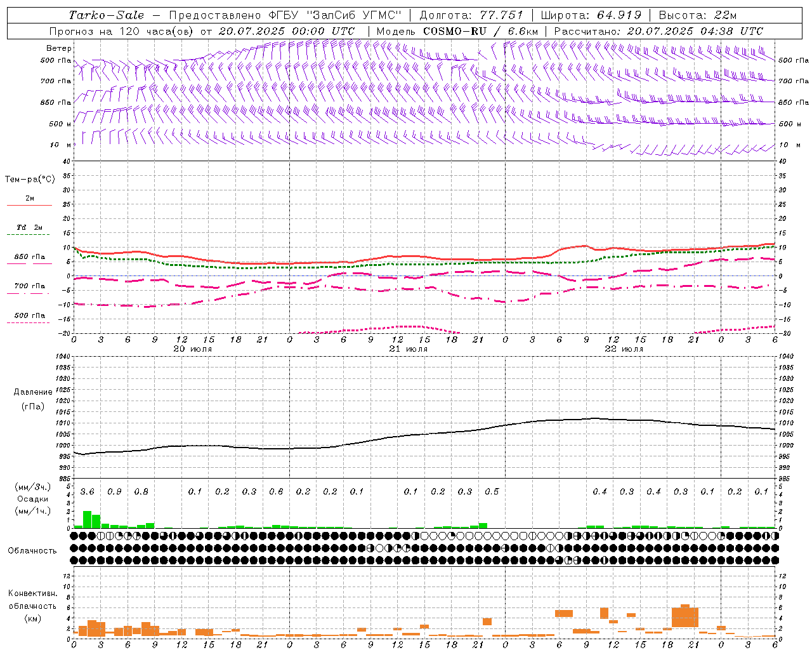Click the elevation text "Высота: 22м"
Viewport: 812px width, 650px height.
(698, 15)
